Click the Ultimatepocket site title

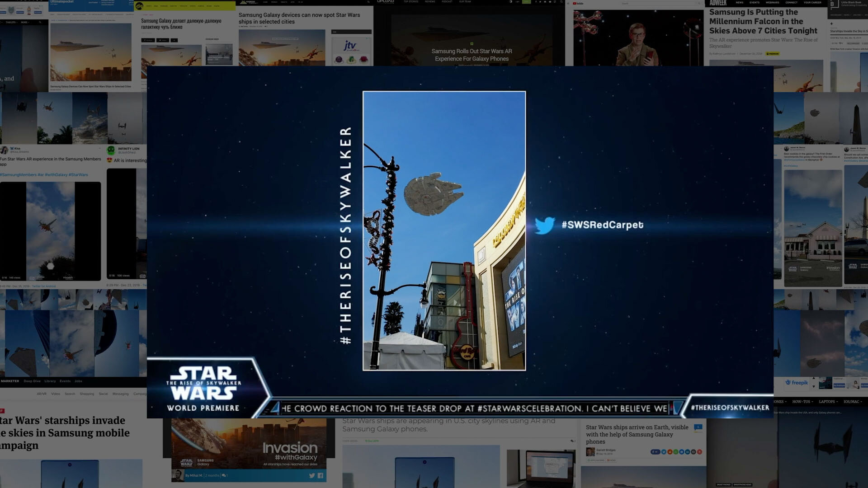62,2
